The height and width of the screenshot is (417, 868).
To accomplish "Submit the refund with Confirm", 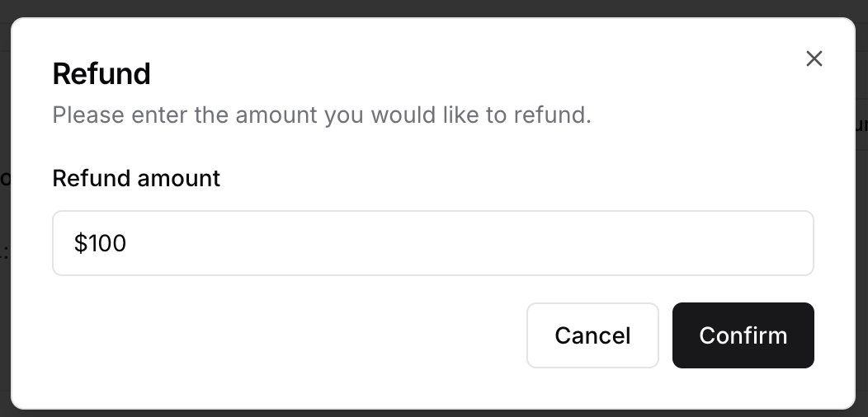I will pyautogui.click(x=743, y=335).
